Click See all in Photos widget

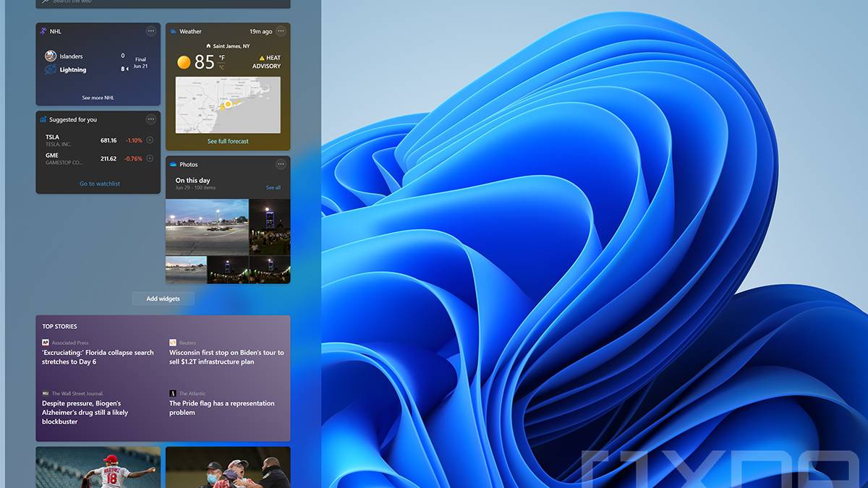pyautogui.click(x=273, y=187)
